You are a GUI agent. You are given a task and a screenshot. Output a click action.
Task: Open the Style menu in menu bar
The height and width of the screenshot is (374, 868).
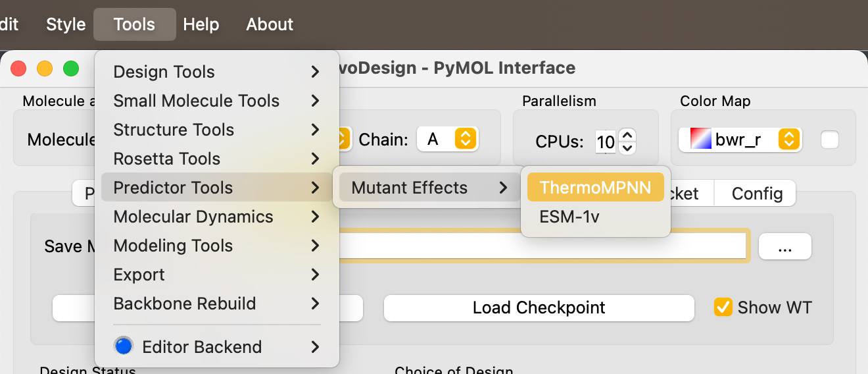66,24
